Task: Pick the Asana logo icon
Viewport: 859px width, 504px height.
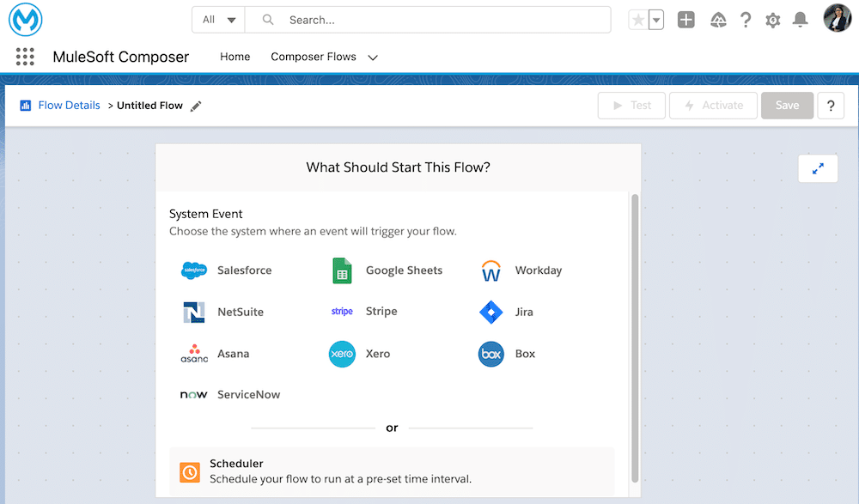Action: coord(194,354)
